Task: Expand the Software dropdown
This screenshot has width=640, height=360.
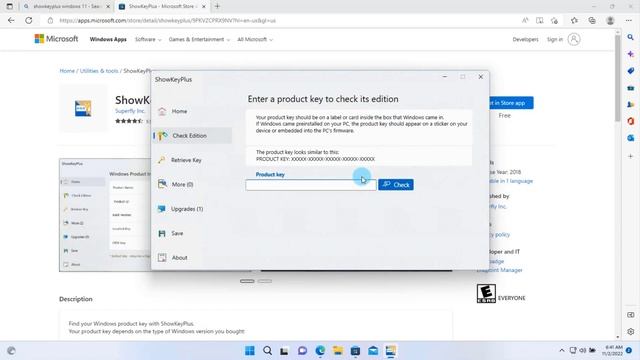Action: tap(148, 40)
